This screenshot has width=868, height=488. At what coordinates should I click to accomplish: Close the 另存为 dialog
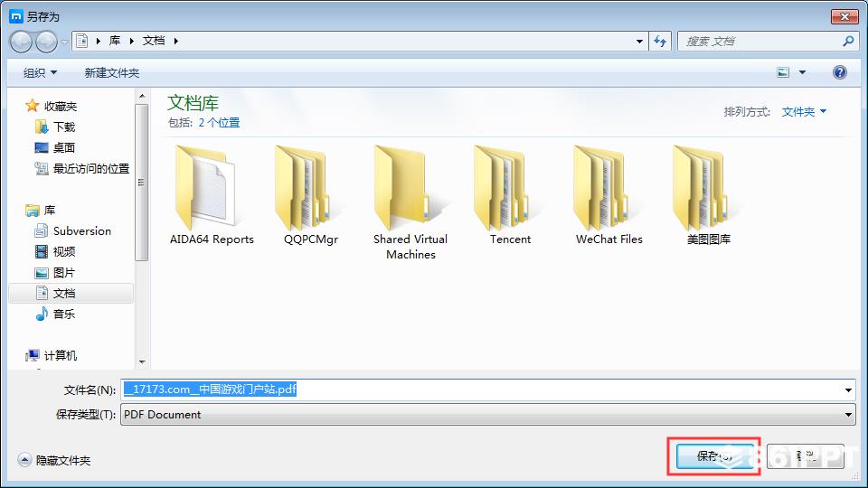coord(844,16)
